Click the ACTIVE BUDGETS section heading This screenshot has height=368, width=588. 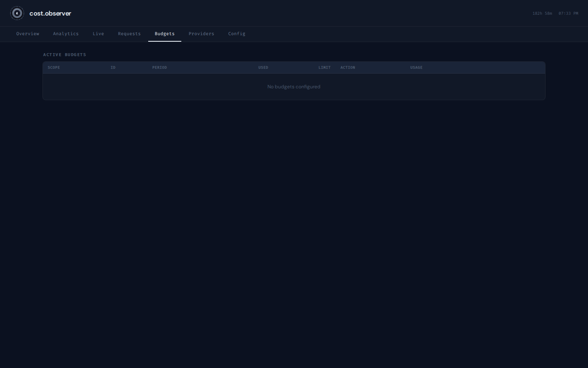coord(65,55)
